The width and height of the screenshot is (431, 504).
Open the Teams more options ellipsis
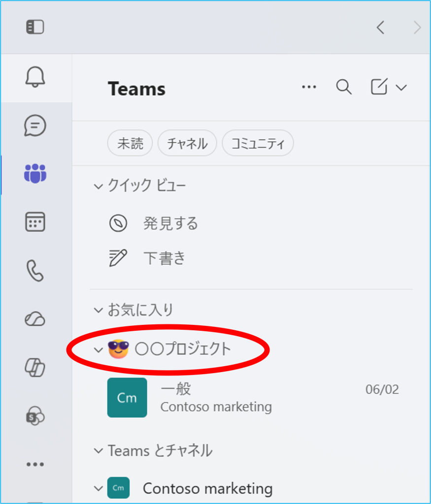(x=309, y=87)
